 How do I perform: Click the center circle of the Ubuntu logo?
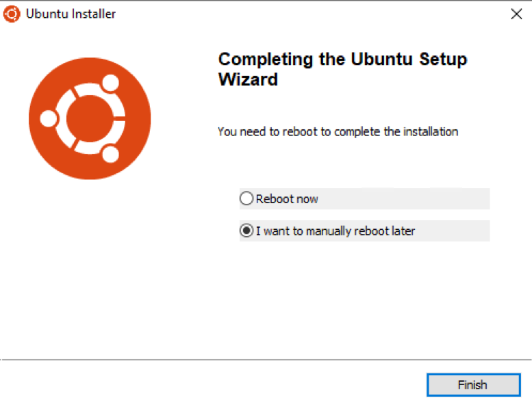90,118
